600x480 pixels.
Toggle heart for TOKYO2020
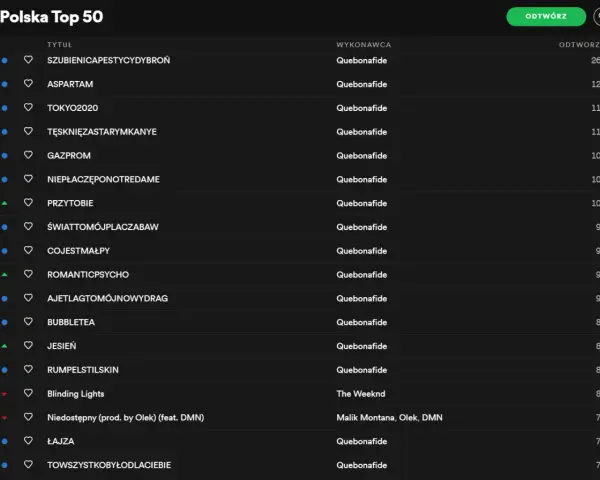pos(28,107)
